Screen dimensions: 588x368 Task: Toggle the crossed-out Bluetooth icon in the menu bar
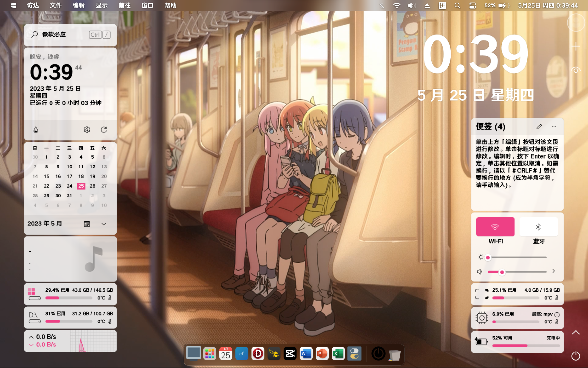[x=382, y=5]
